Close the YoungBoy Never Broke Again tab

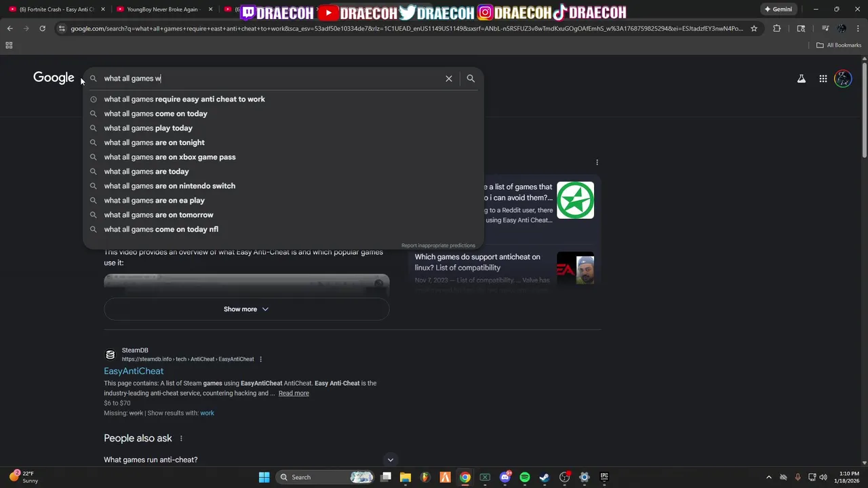(210, 9)
